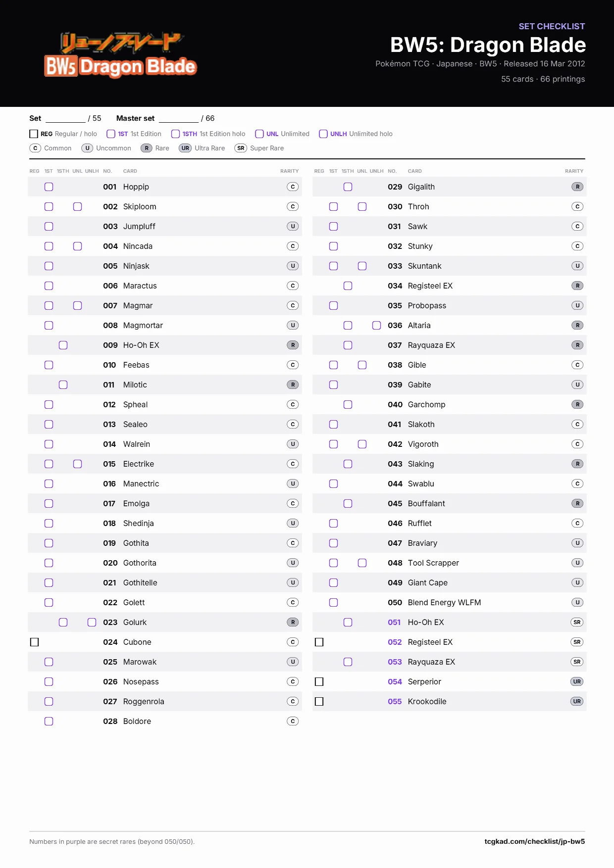This screenshot has height=868, width=614.
Task: Click the UR rarity badge for Krookodile
Action: tap(577, 701)
